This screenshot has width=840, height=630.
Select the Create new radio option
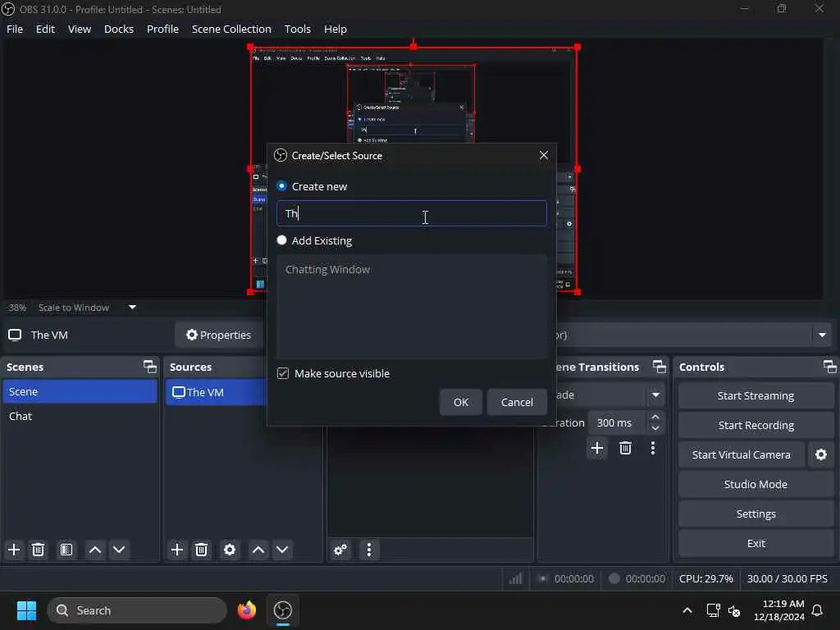(x=282, y=186)
